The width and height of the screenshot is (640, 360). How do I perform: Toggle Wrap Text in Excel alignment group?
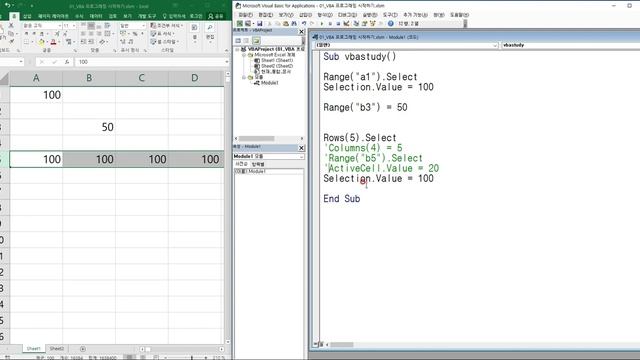[x=107, y=25]
